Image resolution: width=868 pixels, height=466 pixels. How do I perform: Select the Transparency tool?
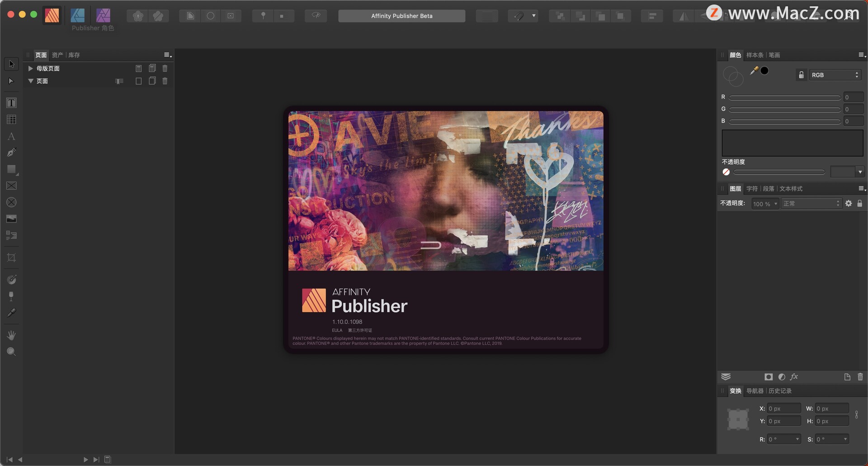click(11, 296)
